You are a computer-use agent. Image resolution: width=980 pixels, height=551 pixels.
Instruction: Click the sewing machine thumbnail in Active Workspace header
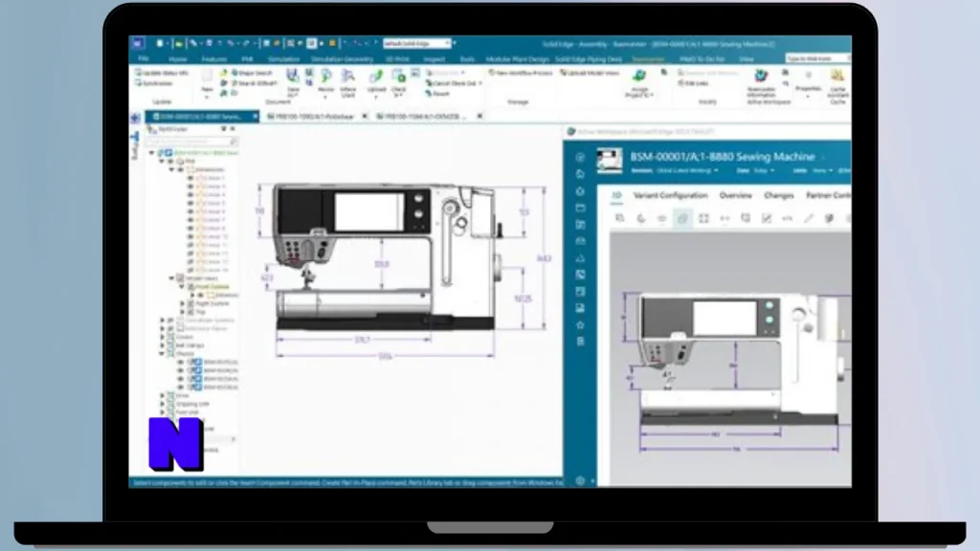[609, 160]
